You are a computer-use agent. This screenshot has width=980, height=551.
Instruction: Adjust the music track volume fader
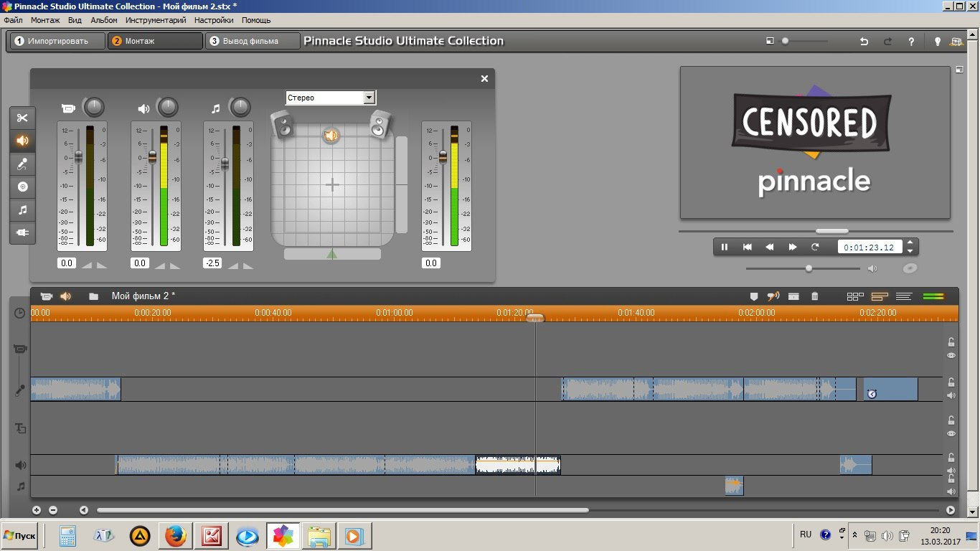[225, 164]
